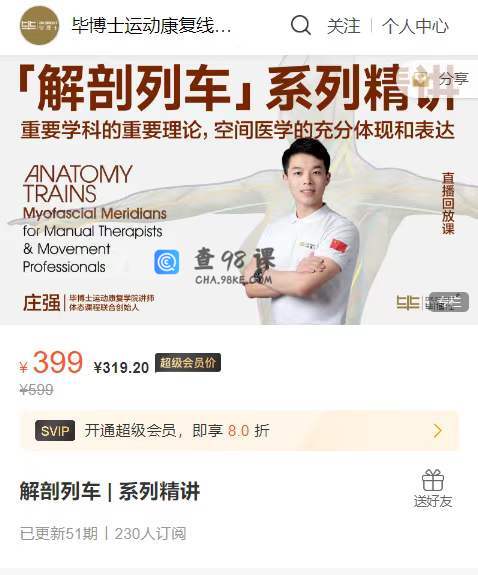Viewport: 478px width, 575px height.
Task: Open the search magnifier icon
Action: point(300,25)
